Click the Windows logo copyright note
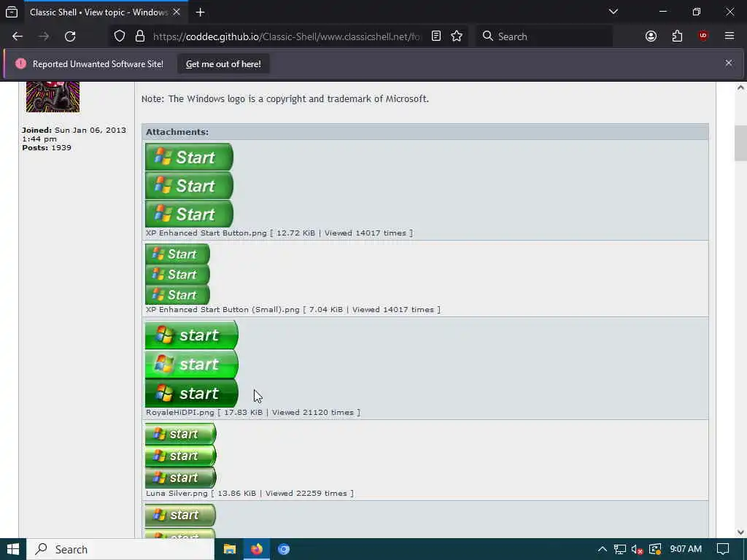The image size is (747, 560). 285,98
